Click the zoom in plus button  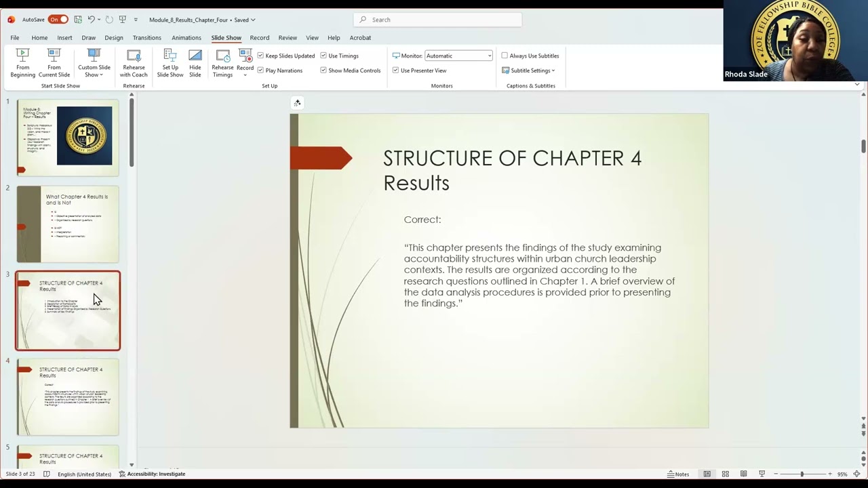pyautogui.click(x=830, y=474)
